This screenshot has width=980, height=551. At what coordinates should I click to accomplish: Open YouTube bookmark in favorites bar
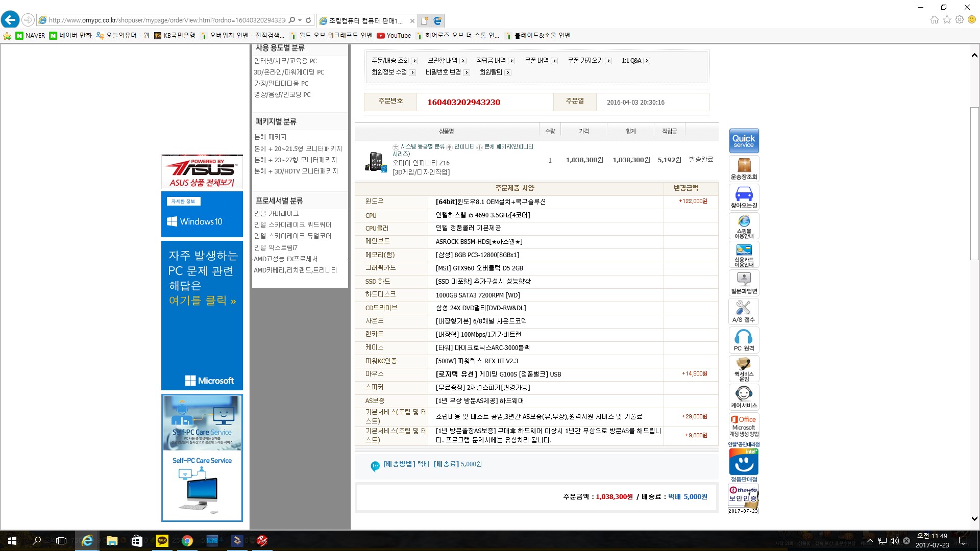click(x=394, y=36)
